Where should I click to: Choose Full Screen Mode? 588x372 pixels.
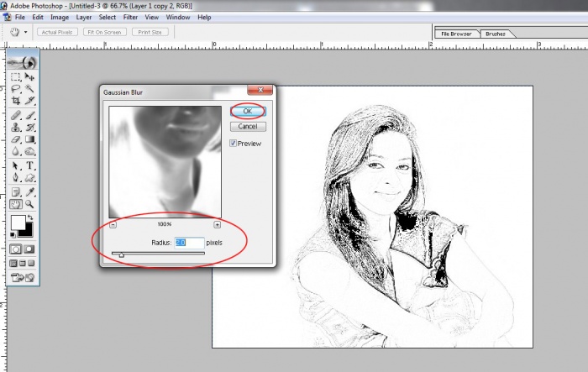[32, 264]
